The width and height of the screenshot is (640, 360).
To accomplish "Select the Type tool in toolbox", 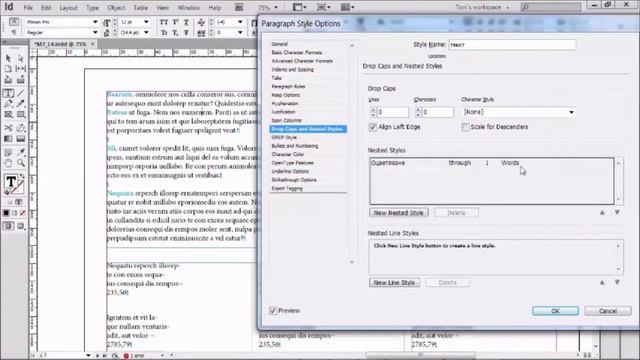I will click(x=8, y=93).
